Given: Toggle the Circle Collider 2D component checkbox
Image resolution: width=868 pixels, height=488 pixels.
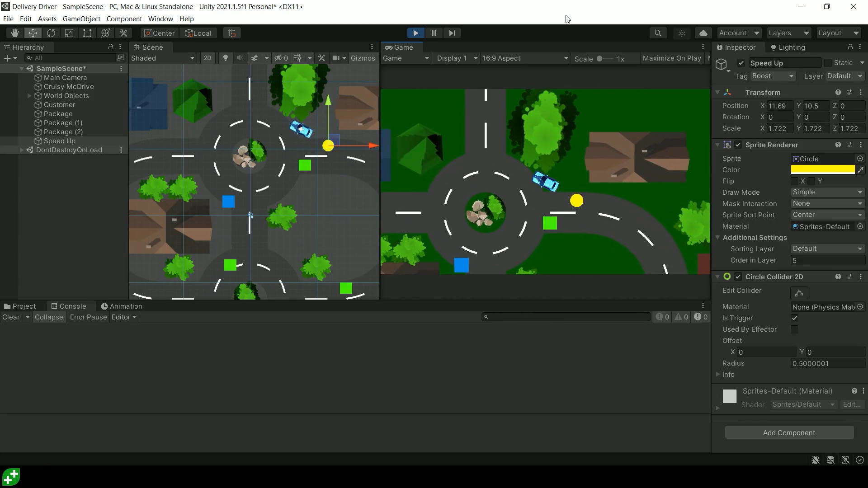Looking at the screenshot, I should [x=738, y=277].
